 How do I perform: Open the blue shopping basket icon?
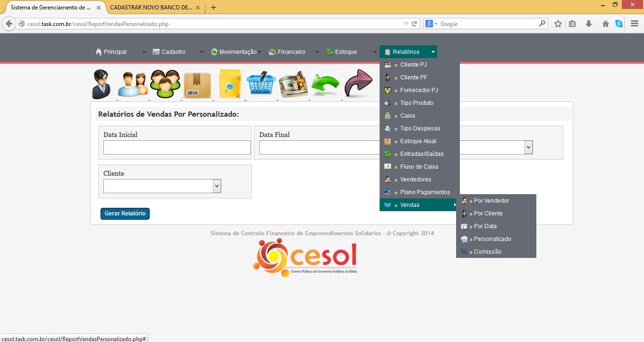(261, 84)
